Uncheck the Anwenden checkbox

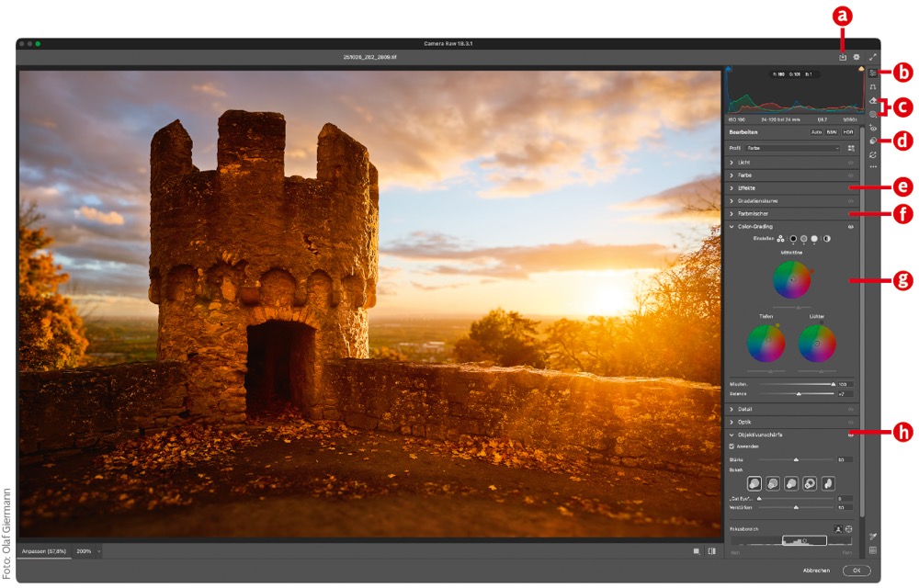tap(732, 447)
